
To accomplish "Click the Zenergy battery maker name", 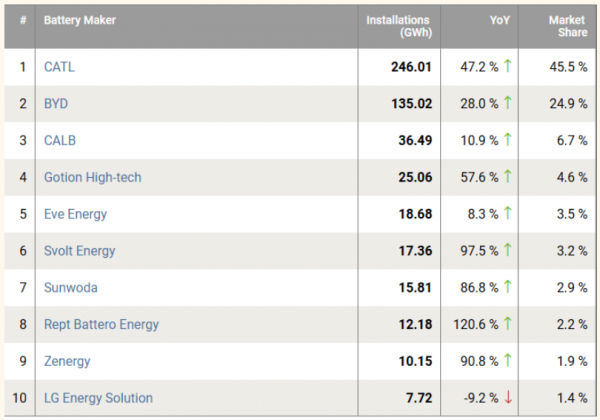I will coord(67,361).
